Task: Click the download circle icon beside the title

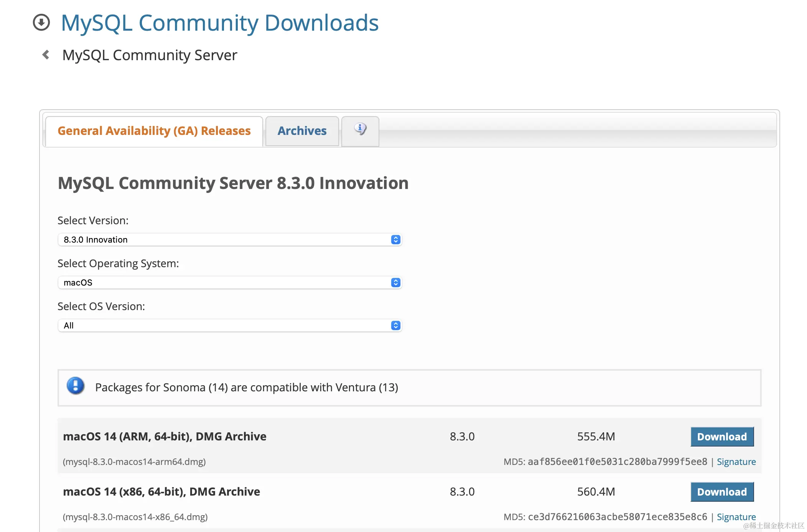Action: [41, 22]
